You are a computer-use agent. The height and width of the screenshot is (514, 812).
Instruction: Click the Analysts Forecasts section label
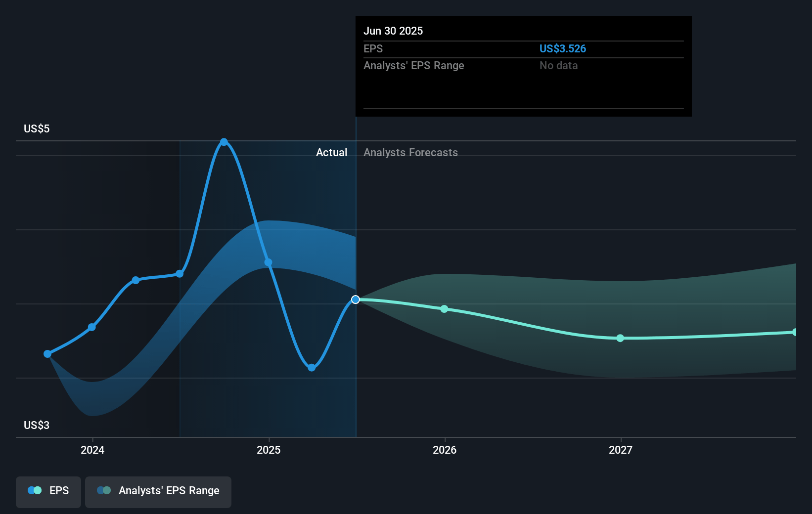pyautogui.click(x=410, y=152)
